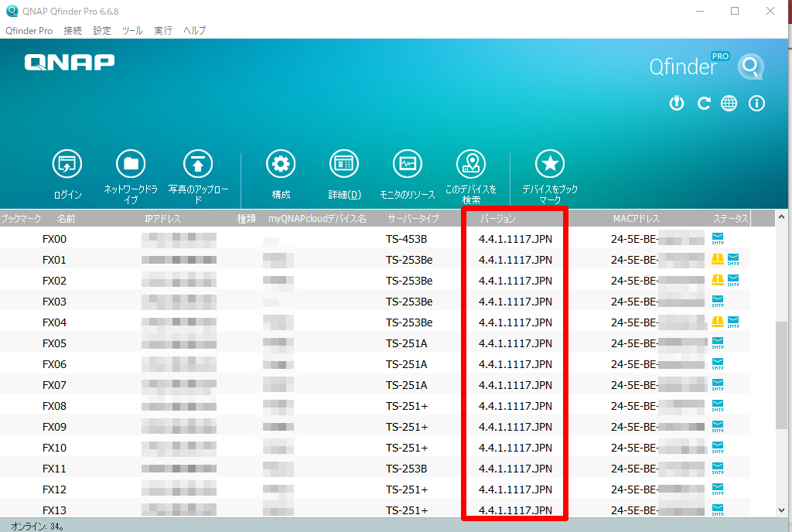
Task: Click the vertical scrollbar thumb of device list
Action: (781, 375)
